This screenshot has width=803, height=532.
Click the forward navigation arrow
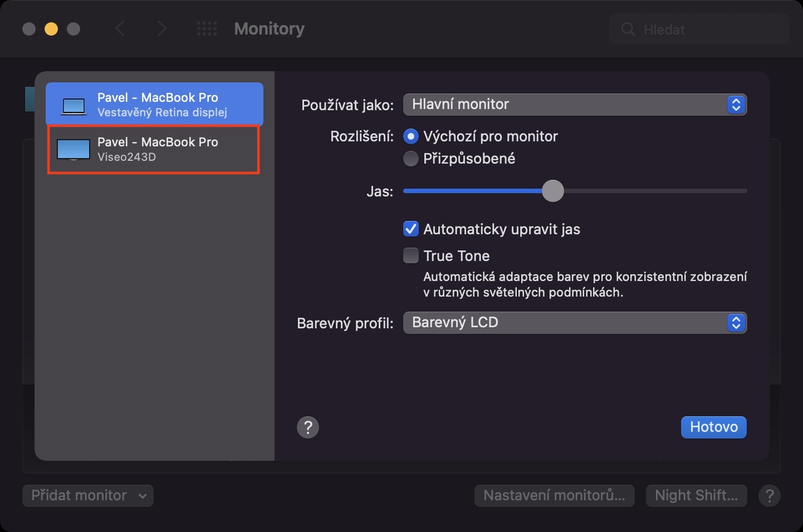pos(161,29)
